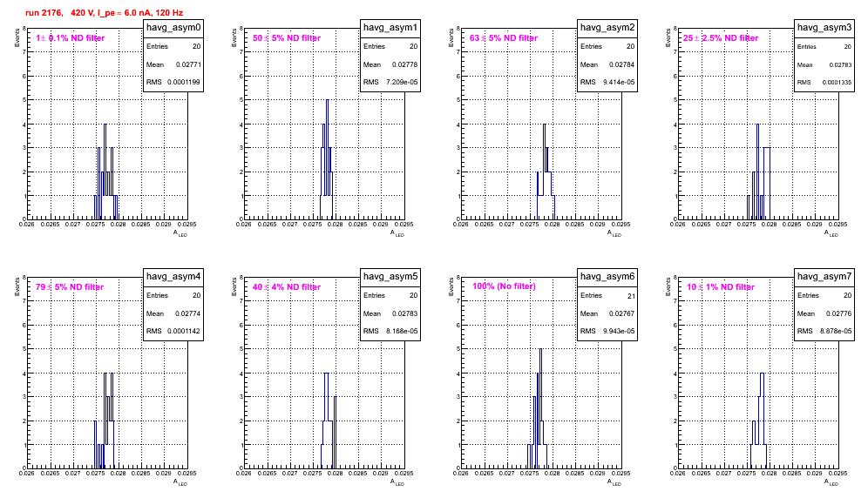The height and width of the screenshot is (498, 868).
Task: Click RMS 9.943e-05 in havg_asym6 box
Action: pyautogui.click(x=607, y=332)
